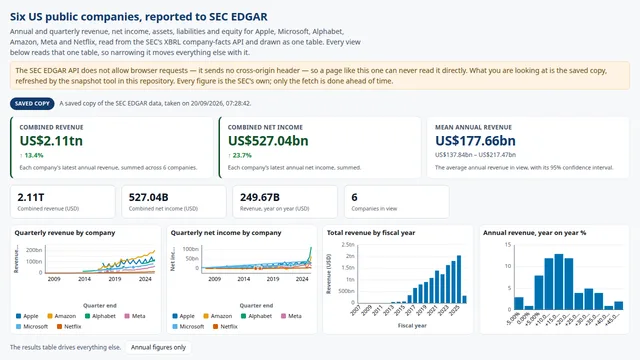The height and width of the screenshot is (360, 640).
Task: Click the orange SEC EDGAR API notice banner
Action: 320,76
